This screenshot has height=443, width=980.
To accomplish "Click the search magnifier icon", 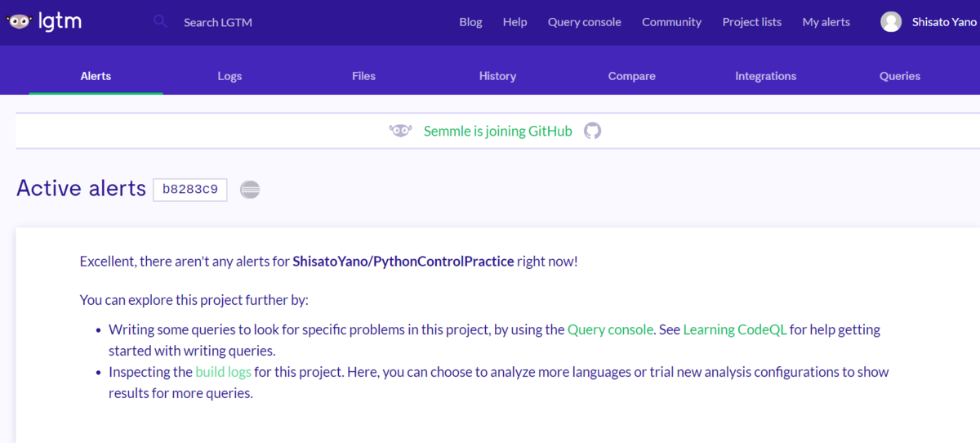I will (160, 22).
